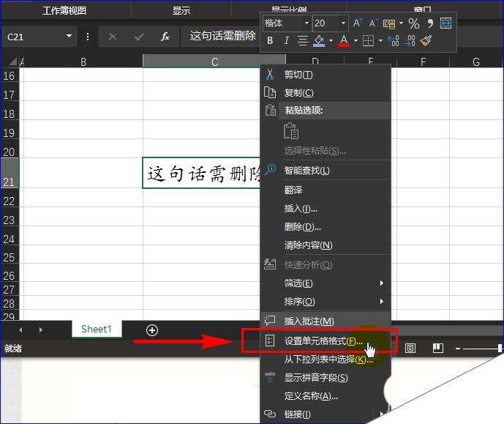Click the merge and center icon
This screenshot has height=424, width=504.
pos(445,23)
